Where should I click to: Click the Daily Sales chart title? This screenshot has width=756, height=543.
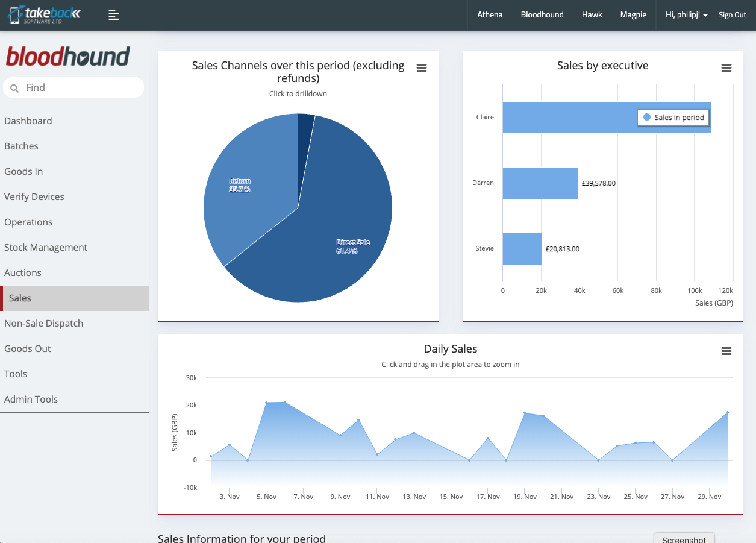coord(451,348)
